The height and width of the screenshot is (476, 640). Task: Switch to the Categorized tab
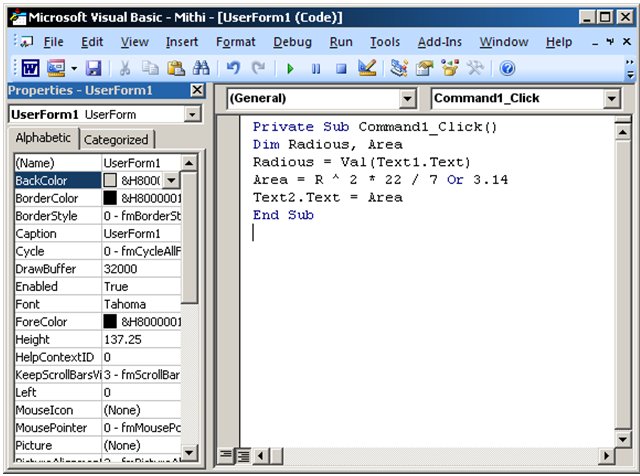(115, 140)
